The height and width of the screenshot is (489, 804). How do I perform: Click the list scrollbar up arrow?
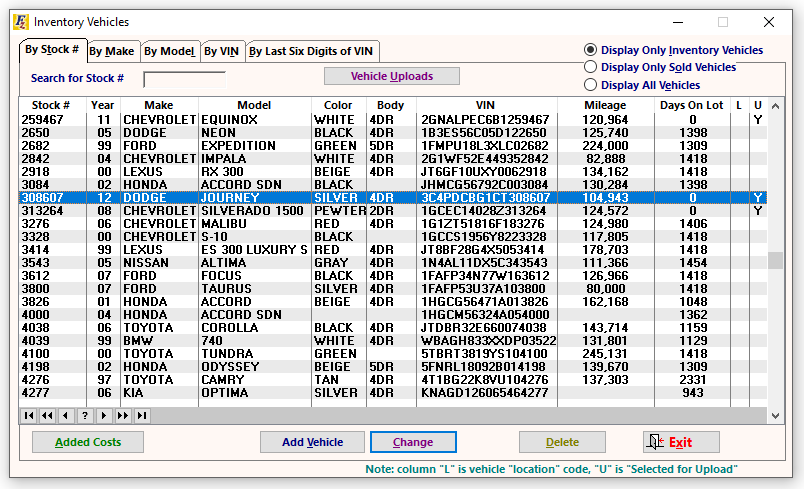775,106
